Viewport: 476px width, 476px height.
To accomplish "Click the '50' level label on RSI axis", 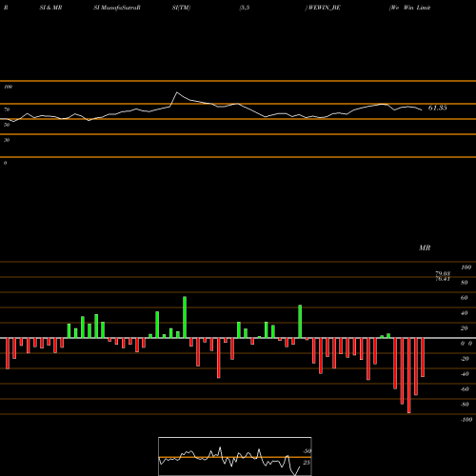I will pos(7,125).
